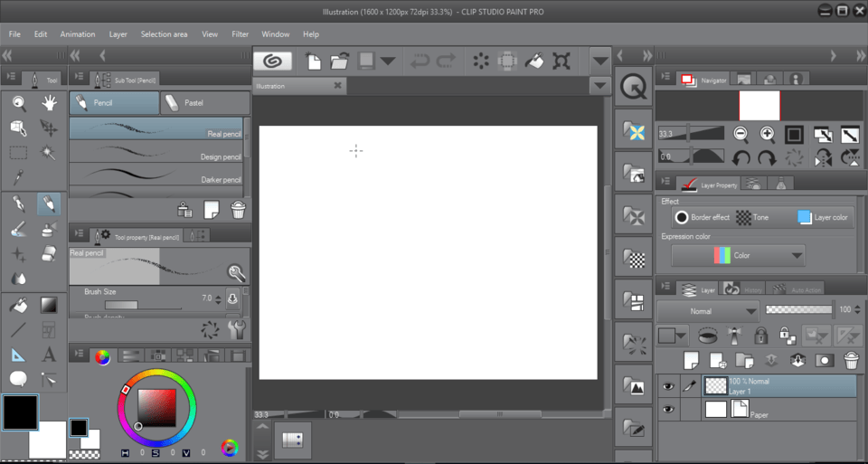Toggle Border effect
This screenshot has height=464, width=868.
point(702,218)
